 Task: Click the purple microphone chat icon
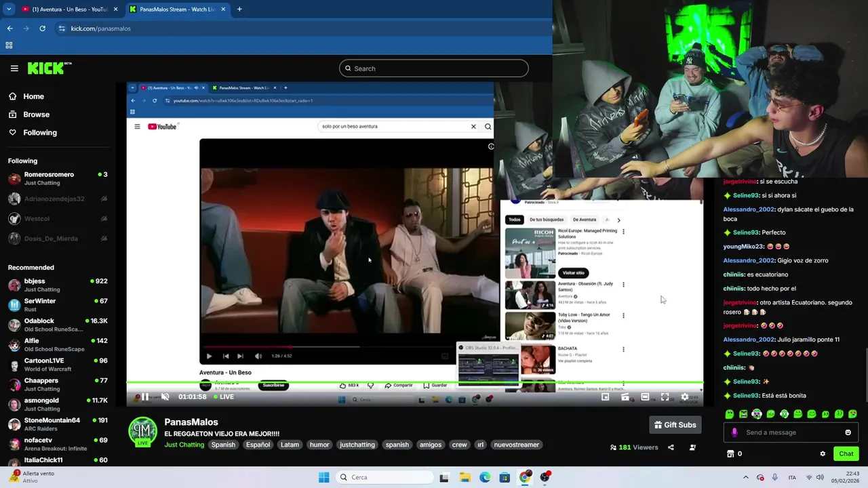[x=734, y=432]
